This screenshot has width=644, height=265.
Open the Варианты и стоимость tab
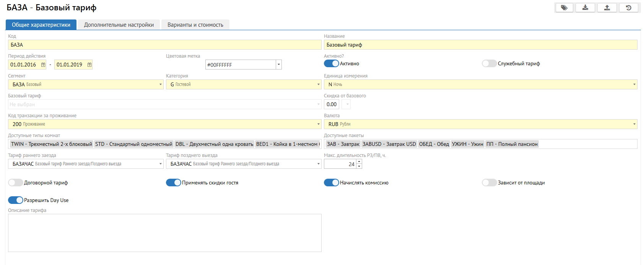[x=195, y=25]
